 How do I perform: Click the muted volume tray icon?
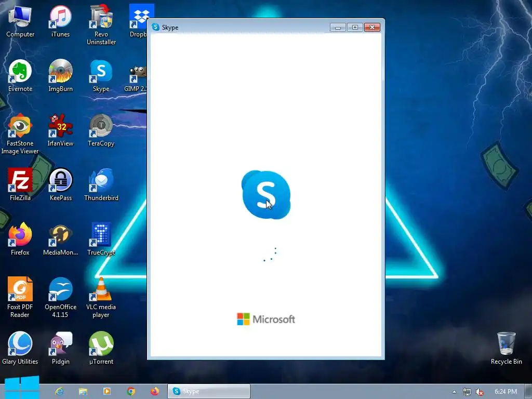(x=479, y=392)
